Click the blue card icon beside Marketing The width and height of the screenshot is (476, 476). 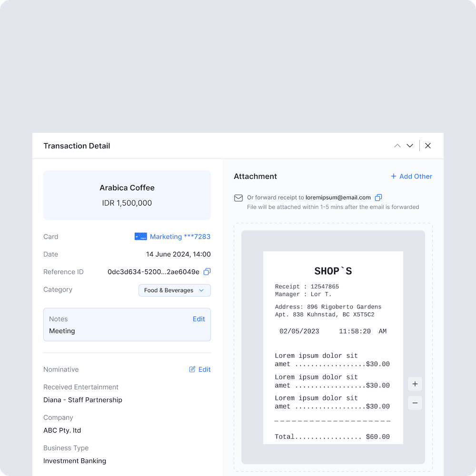click(x=140, y=237)
